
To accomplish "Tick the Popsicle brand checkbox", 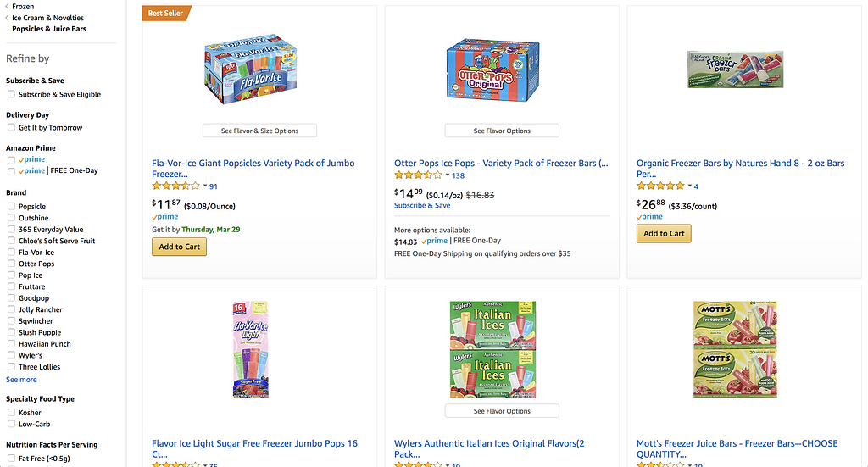I will [x=12, y=207].
